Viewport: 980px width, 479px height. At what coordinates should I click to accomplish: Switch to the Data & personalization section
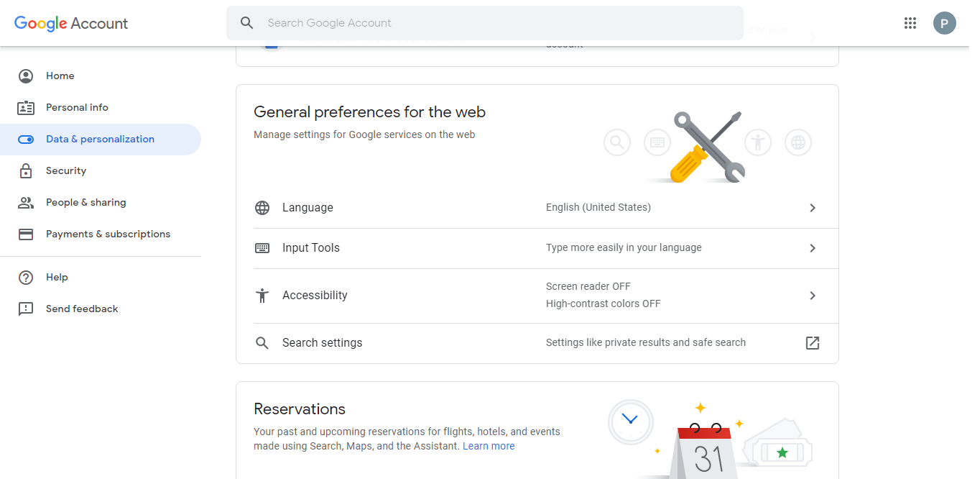point(100,139)
